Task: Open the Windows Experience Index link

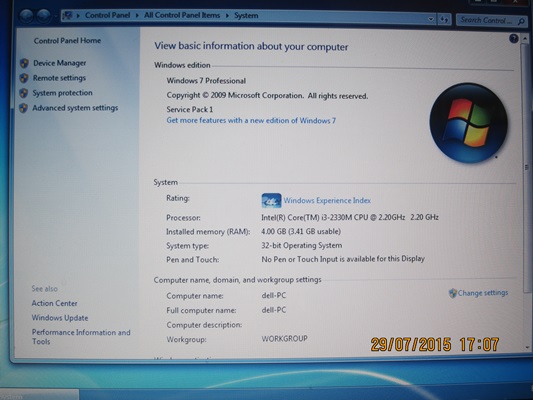Action: click(327, 201)
